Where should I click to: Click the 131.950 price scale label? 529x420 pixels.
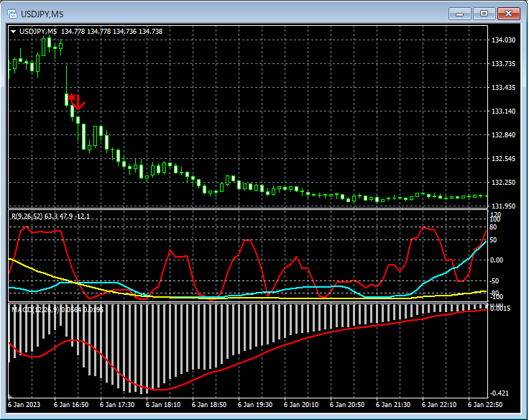[503, 206]
